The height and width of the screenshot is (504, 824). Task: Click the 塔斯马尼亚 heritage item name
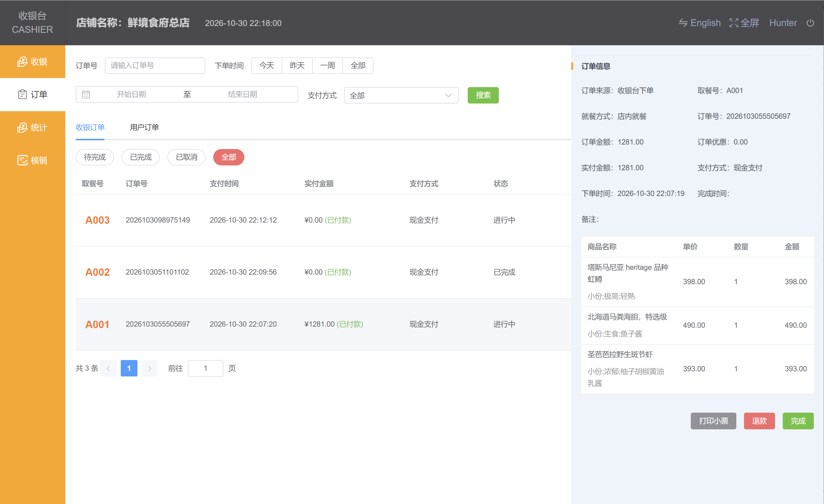[x=628, y=273]
